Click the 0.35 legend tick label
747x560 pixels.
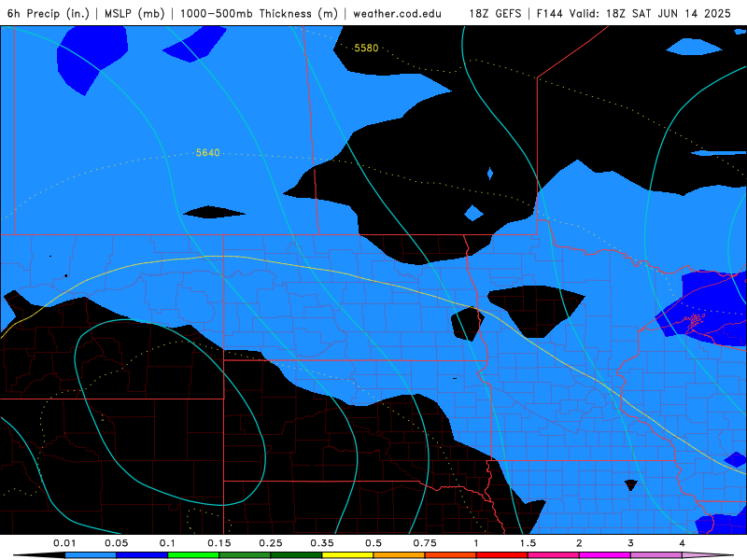[322, 543]
